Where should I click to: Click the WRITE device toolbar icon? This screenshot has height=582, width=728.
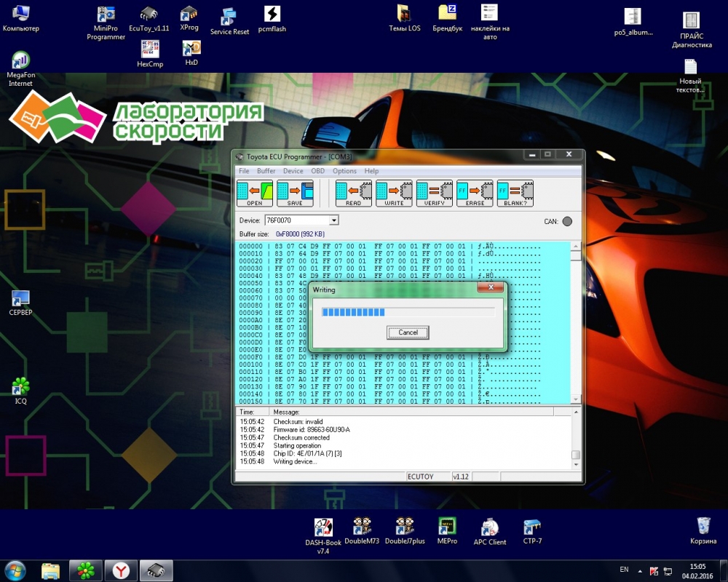(394, 193)
